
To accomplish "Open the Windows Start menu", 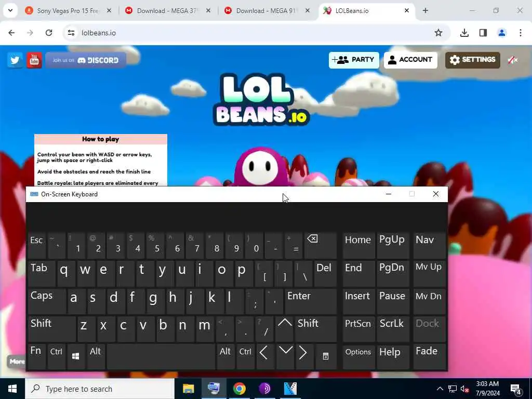I will click(x=12, y=389).
